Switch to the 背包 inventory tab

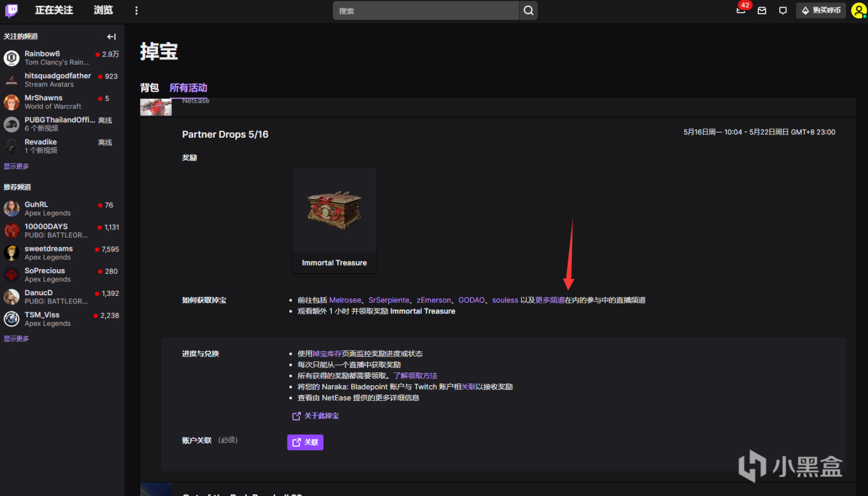pyautogui.click(x=149, y=88)
